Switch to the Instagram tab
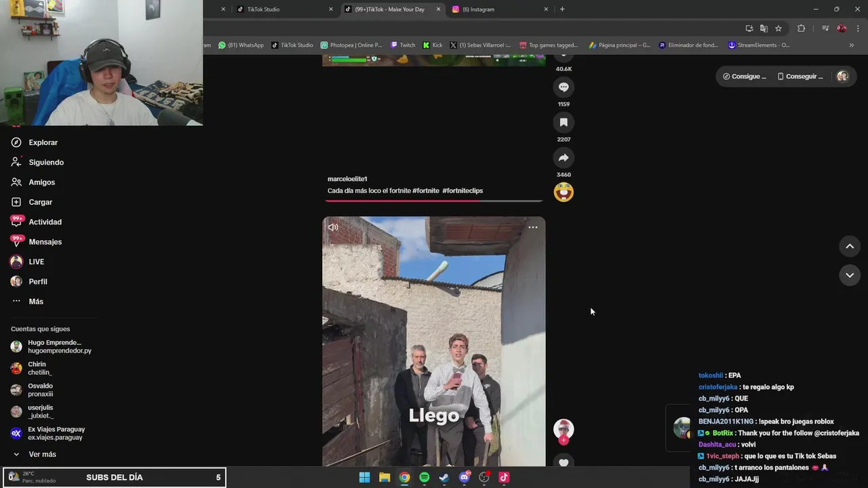868x488 pixels. pyautogui.click(x=500, y=9)
